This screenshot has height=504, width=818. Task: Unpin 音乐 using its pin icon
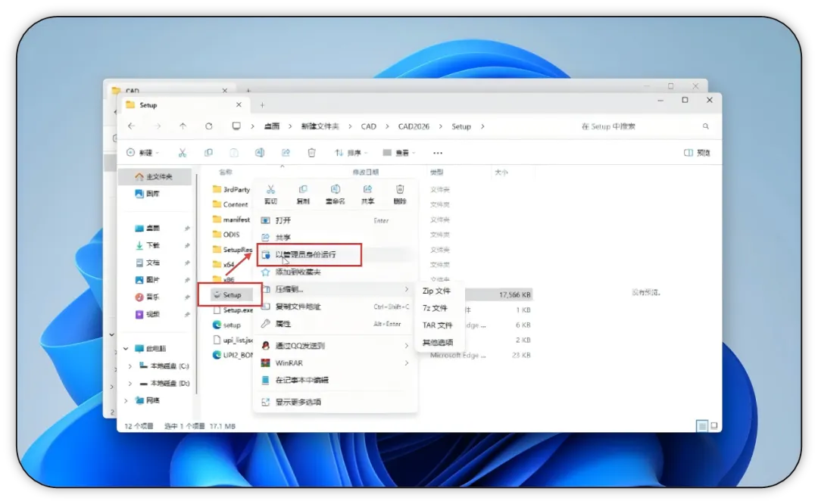(187, 297)
